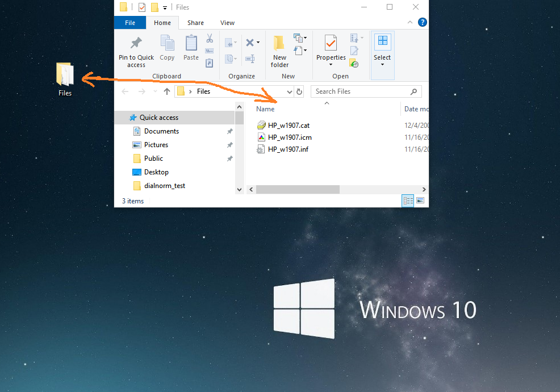Click horizontal scrollbar left arrow
This screenshot has height=392, width=560.
251,189
